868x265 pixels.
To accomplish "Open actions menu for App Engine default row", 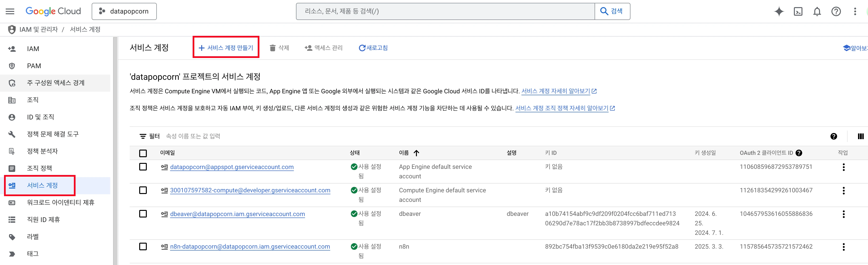I will click(843, 167).
